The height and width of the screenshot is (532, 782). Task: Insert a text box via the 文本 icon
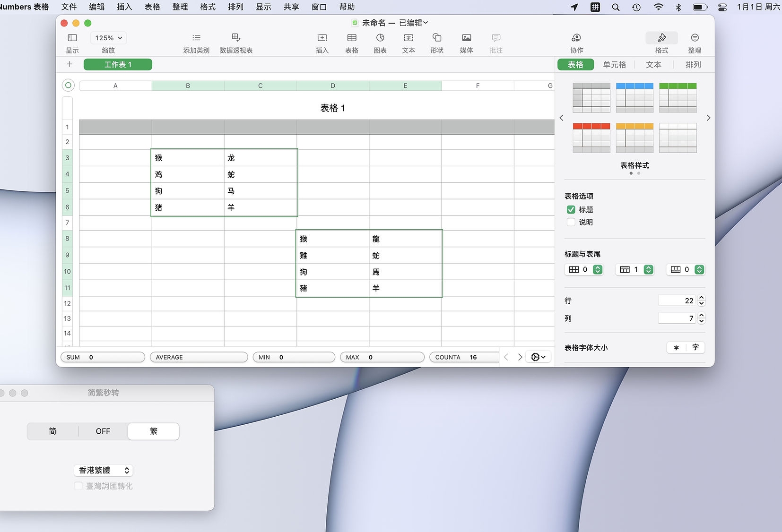tap(408, 42)
